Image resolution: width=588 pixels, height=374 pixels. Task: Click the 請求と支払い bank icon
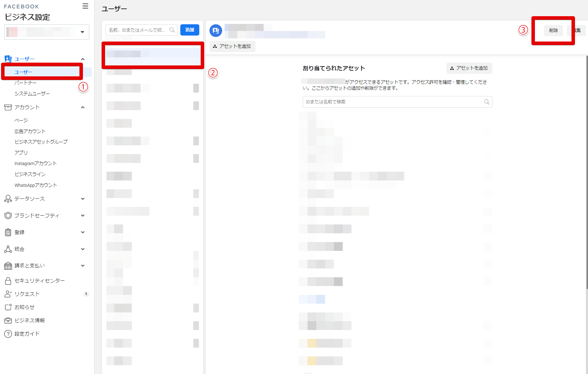coord(8,266)
